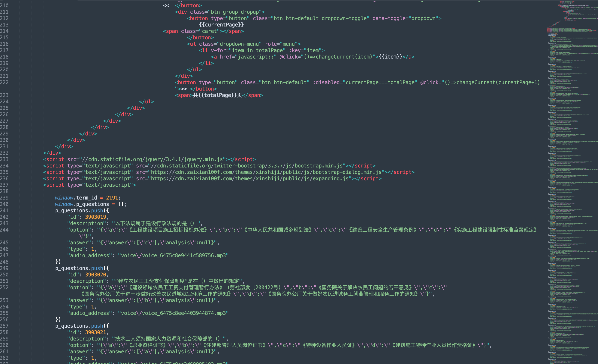Click @click changeCurrent(currentPage+1) attribute

coord(480,82)
